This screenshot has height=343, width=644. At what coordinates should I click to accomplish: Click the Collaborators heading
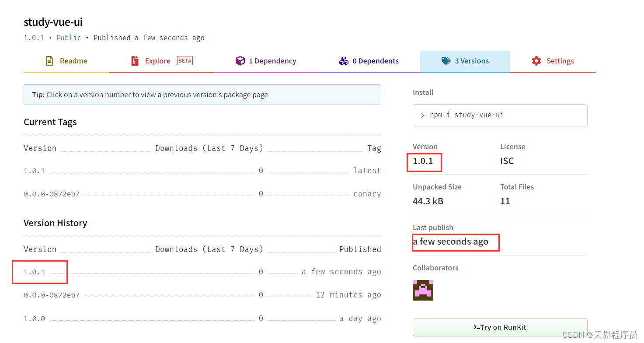[435, 268]
